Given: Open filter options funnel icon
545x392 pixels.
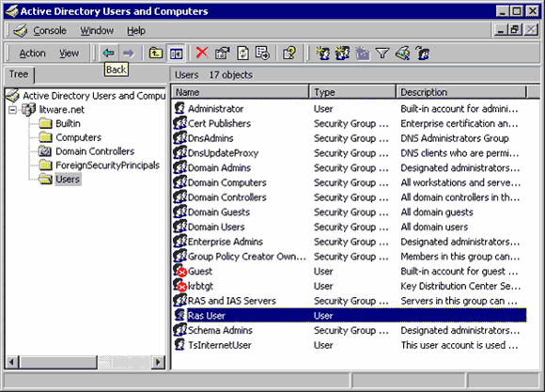Looking at the screenshot, I should [x=382, y=54].
